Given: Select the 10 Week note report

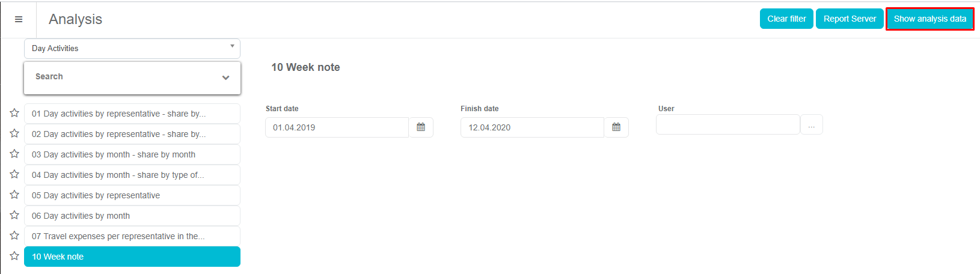Looking at the screenshot, I should coord(132,257).
